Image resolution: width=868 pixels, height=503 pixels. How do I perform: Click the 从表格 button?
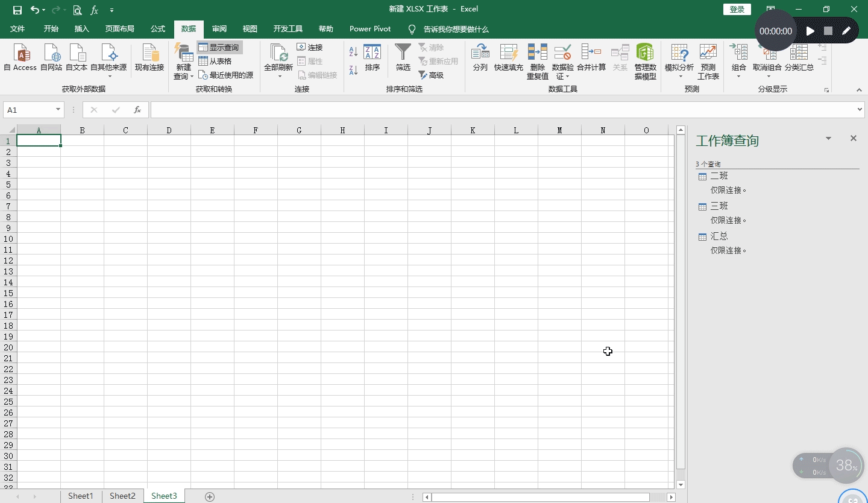coord(220,61)
